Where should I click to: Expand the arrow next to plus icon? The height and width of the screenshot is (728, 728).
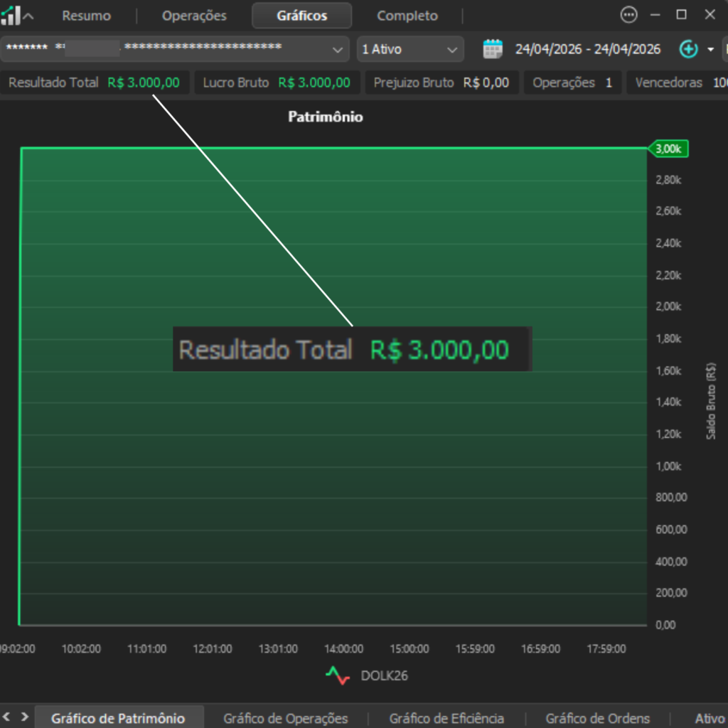pos(710,49)
